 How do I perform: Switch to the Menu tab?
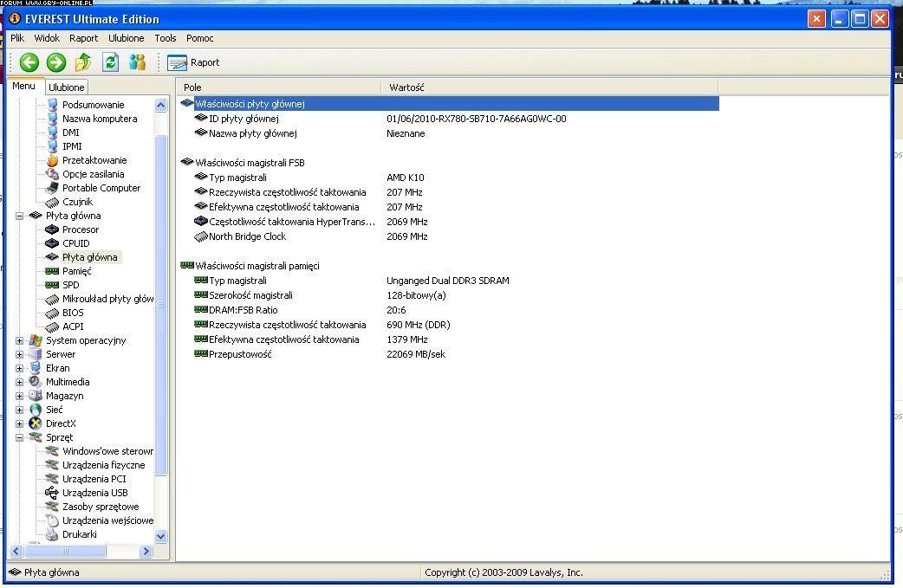(24, 86)
